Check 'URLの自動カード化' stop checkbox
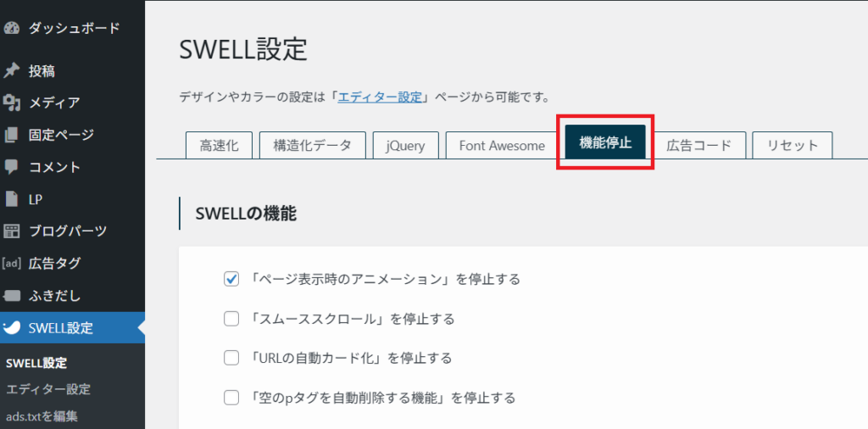This screenshot has height=429, width=868. (231, 358)
